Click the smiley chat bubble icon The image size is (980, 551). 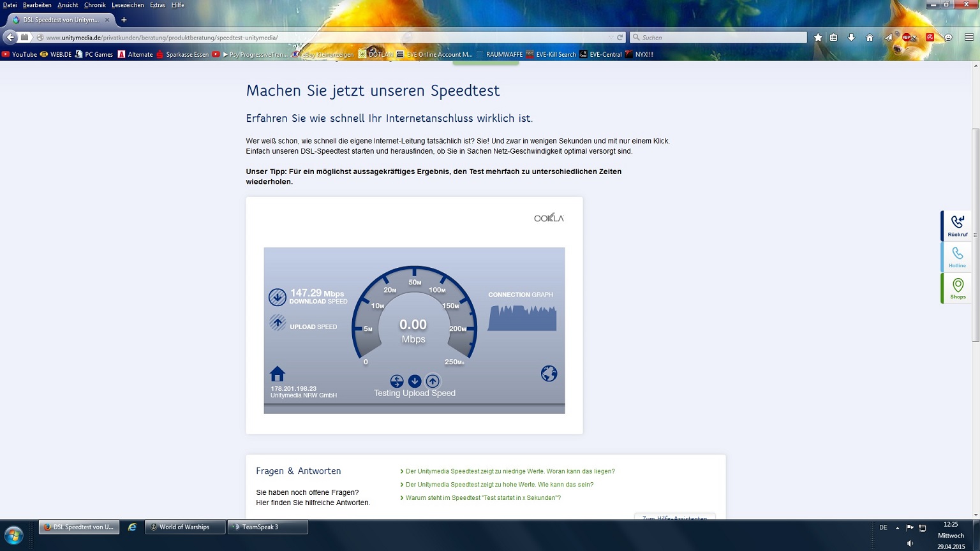(x=949, y=38)
